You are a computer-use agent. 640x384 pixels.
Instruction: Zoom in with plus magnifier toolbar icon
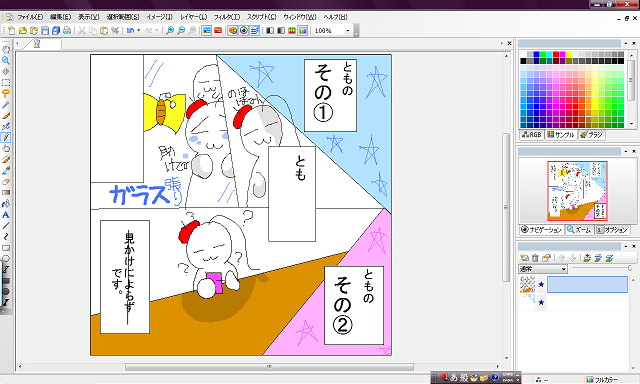[x=170, y=31]
